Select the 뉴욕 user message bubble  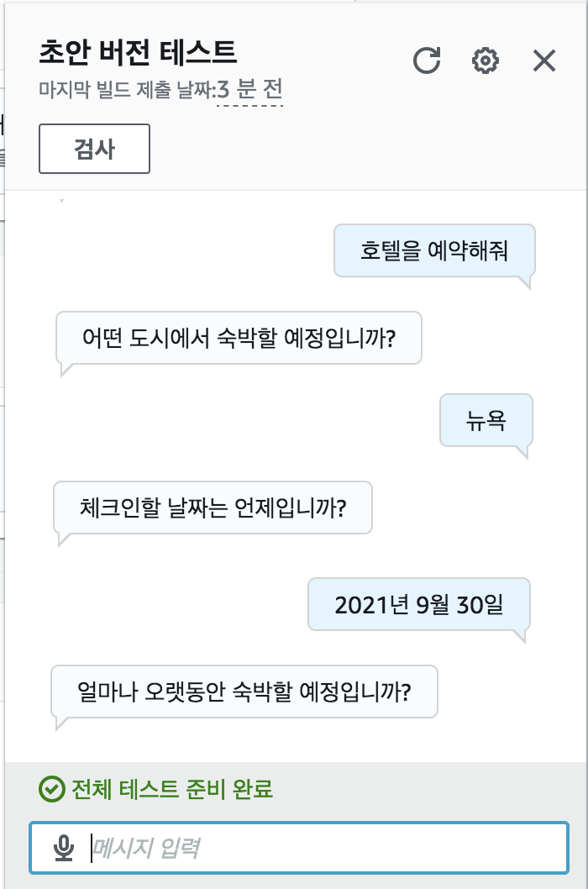(486, 420)
